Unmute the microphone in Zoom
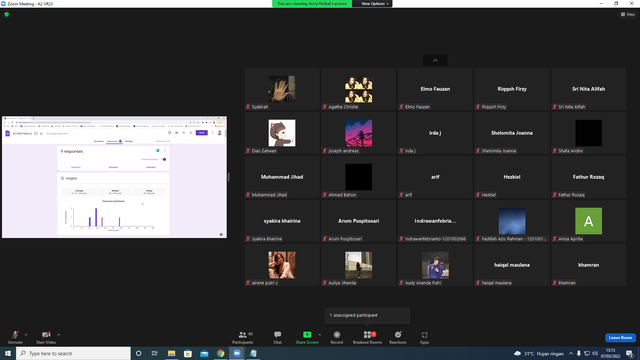The image size is (640, 360). [15, 337]
